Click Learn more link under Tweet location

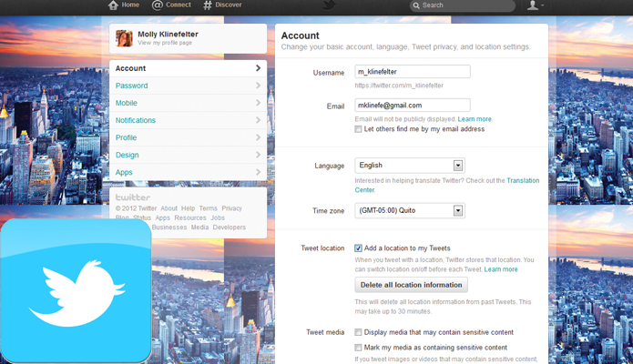pos(501,269)
